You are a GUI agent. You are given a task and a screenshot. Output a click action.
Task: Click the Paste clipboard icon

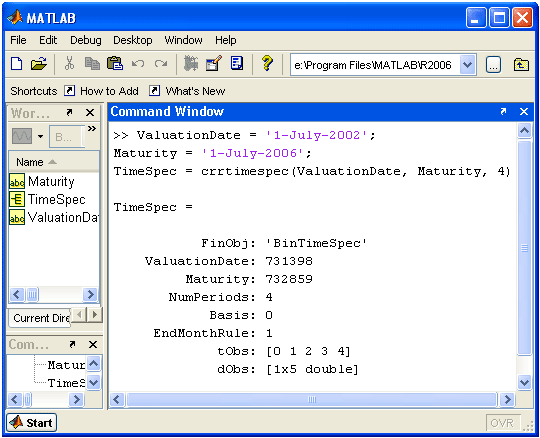point(115,64)
